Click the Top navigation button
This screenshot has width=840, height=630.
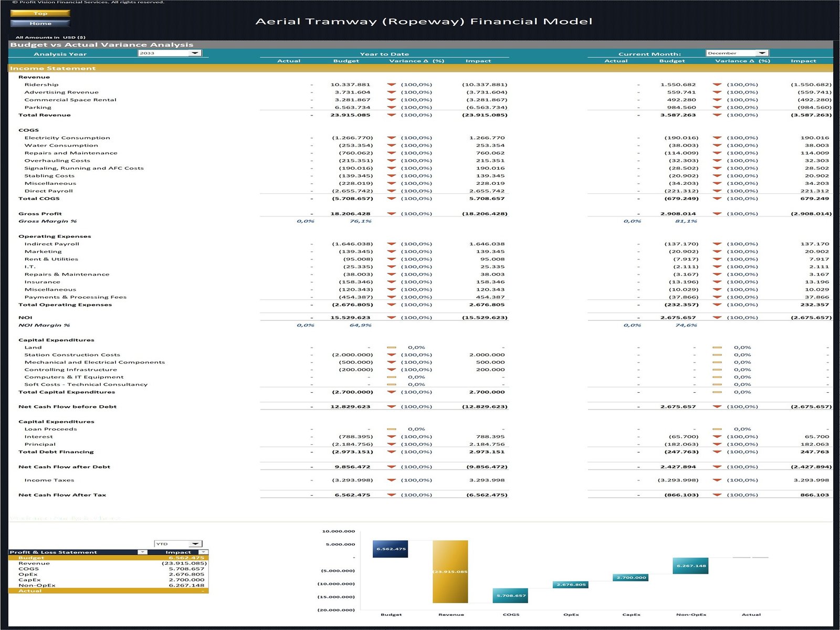(40, 14)
